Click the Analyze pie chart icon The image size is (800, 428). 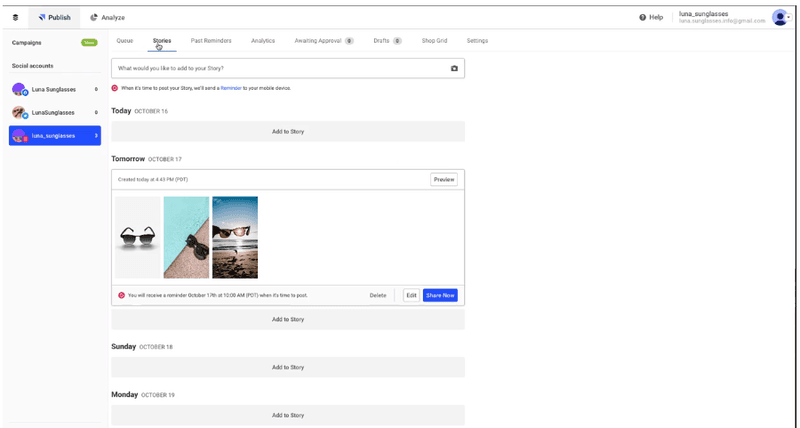[94, 17]
